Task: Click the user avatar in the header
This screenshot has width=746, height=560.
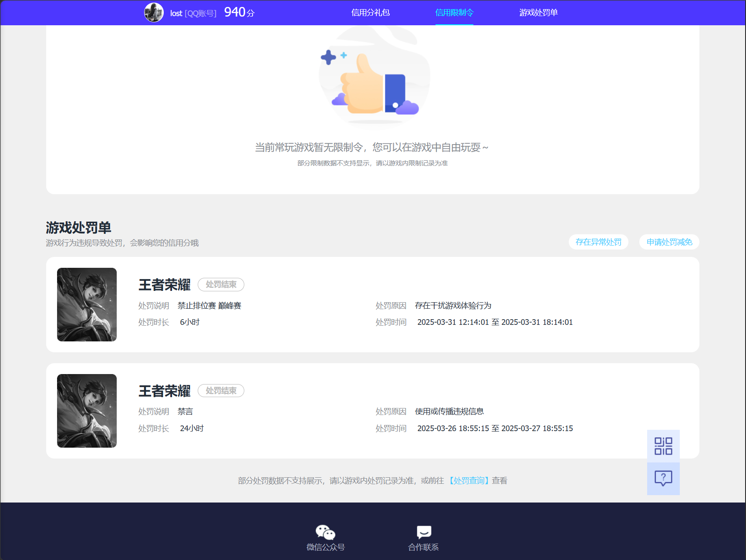Action: (154, 12)
